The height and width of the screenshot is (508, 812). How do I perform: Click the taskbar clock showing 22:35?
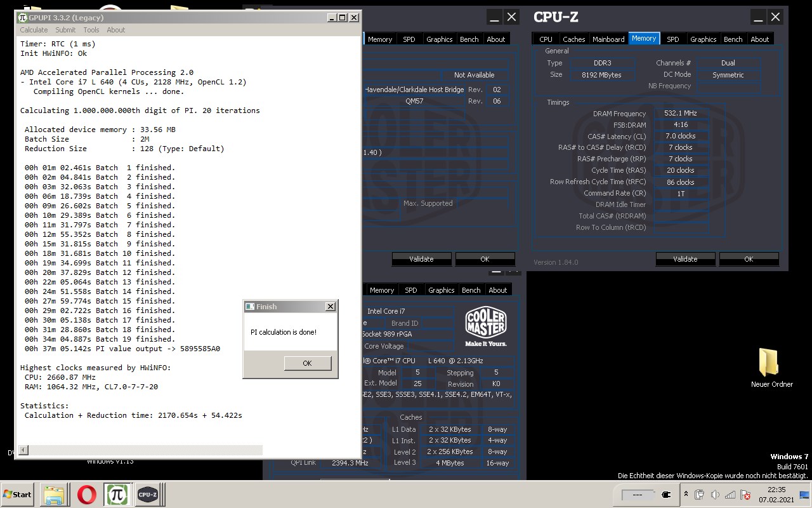click(x=776, y=495)
